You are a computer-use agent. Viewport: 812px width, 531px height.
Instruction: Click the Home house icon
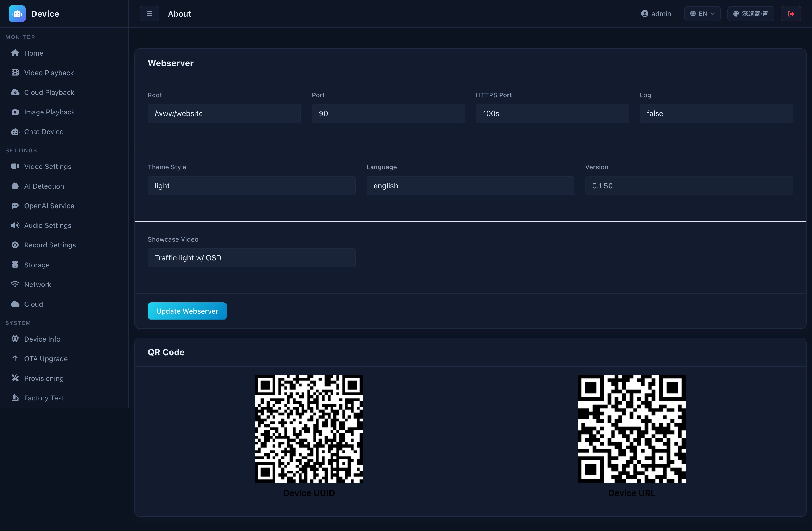(15, 53)
